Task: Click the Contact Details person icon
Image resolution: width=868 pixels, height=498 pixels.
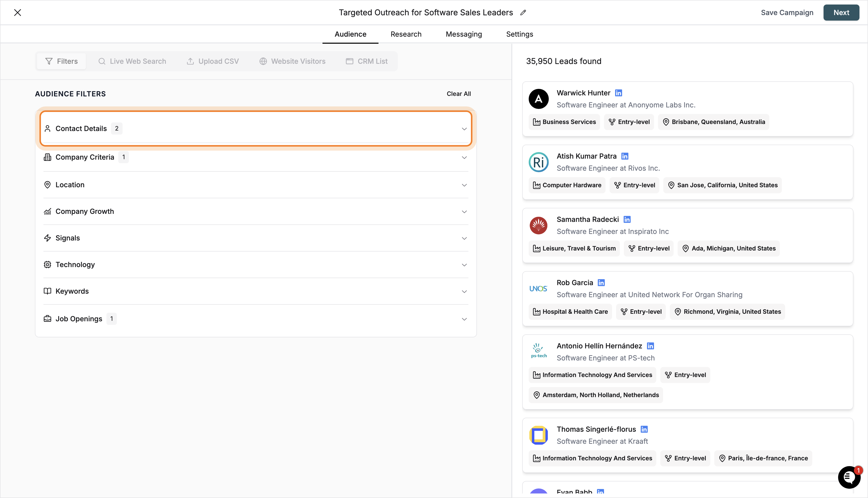Action: 48,128
